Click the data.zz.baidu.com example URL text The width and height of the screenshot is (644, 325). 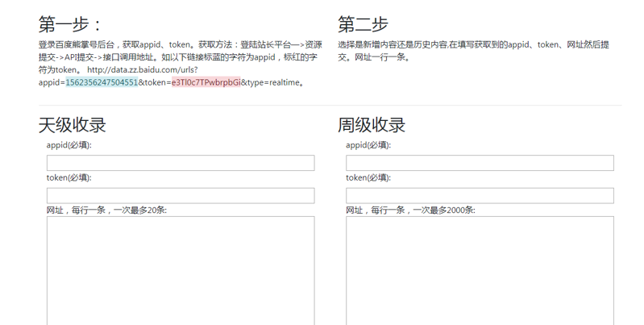tap(142, 70)
